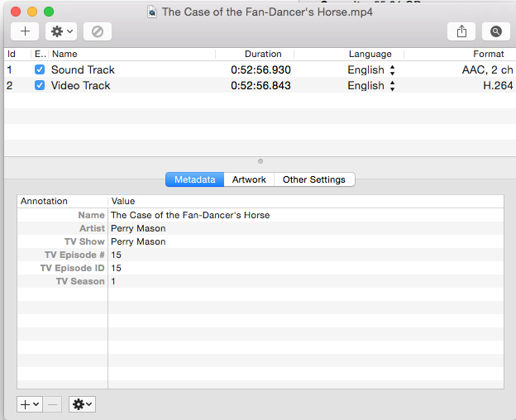The width and height of the screenshot is (516, 420).
Task: Open the bottom gear metadata actions menu
Action: (x=82, y=404)
